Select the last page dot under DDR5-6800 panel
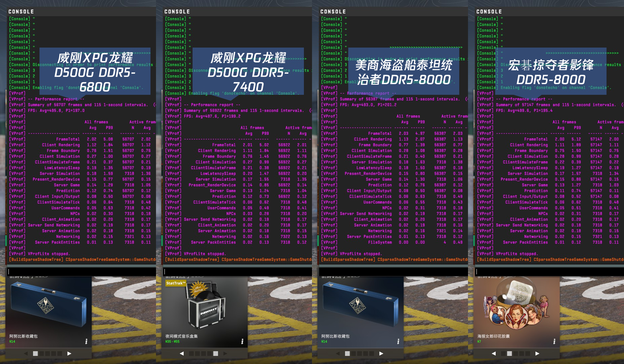This screenshot has width=624, height=364. click(60, 353)
